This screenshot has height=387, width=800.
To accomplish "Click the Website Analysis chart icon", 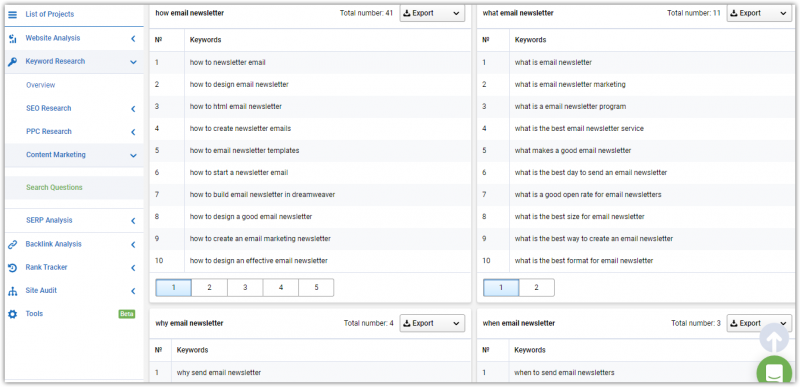I will click(13, 39).
